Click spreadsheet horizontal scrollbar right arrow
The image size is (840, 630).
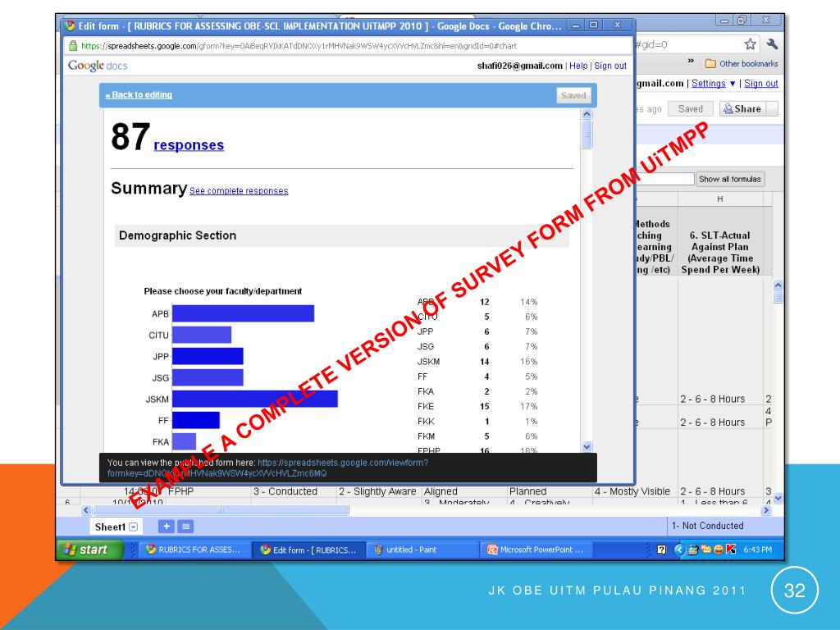tap(766, 510)
